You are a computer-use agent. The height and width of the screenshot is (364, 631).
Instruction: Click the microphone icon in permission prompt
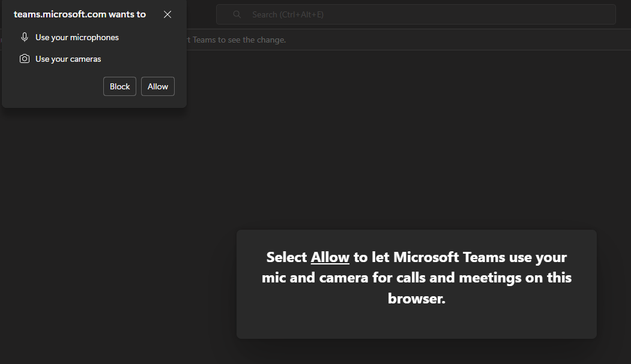point(25,37)
